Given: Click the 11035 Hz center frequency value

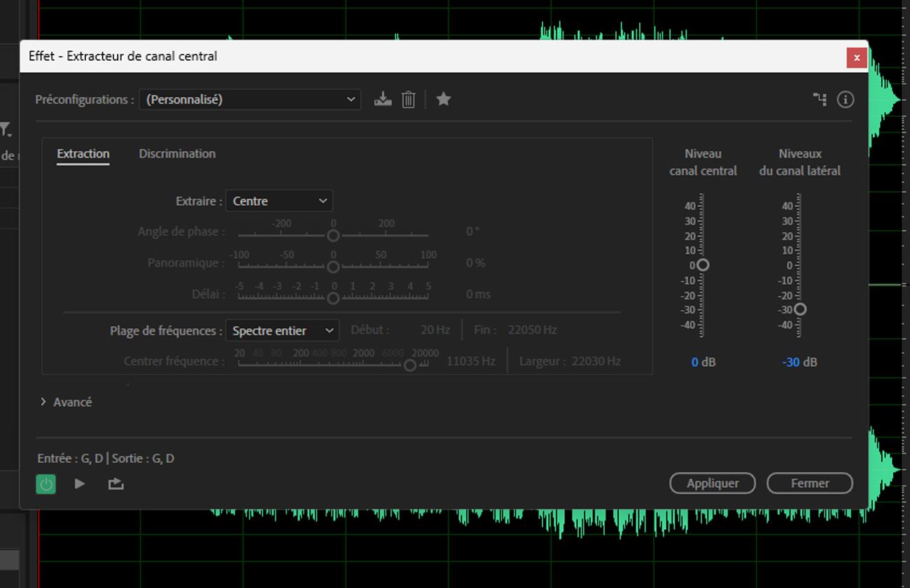Looking at the screenshot, I should [471, 361].
